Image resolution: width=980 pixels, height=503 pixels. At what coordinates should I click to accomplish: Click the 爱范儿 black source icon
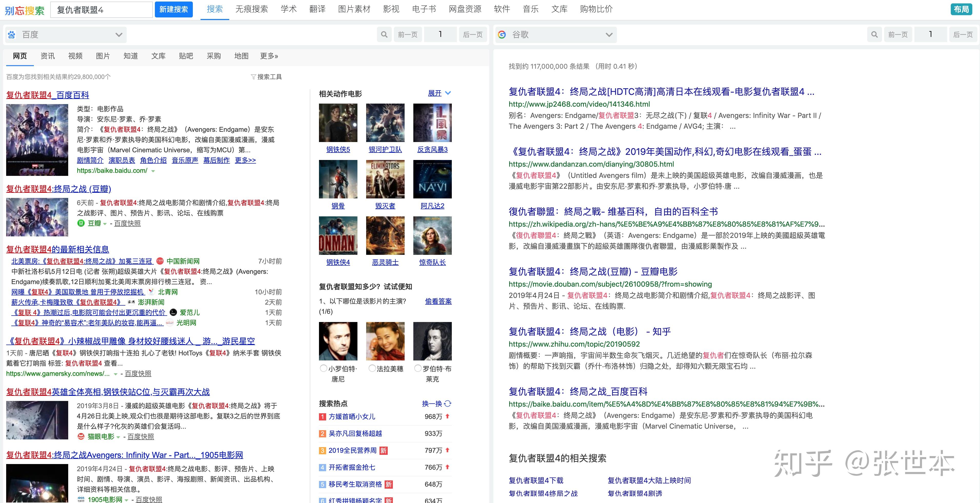tap(173, 312)
